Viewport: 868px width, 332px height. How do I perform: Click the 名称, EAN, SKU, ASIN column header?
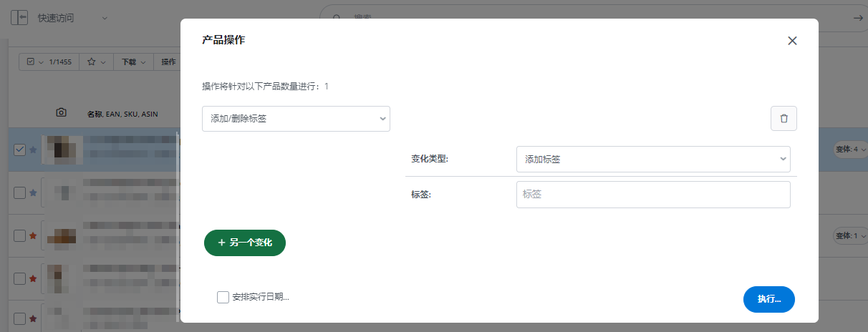122,114
